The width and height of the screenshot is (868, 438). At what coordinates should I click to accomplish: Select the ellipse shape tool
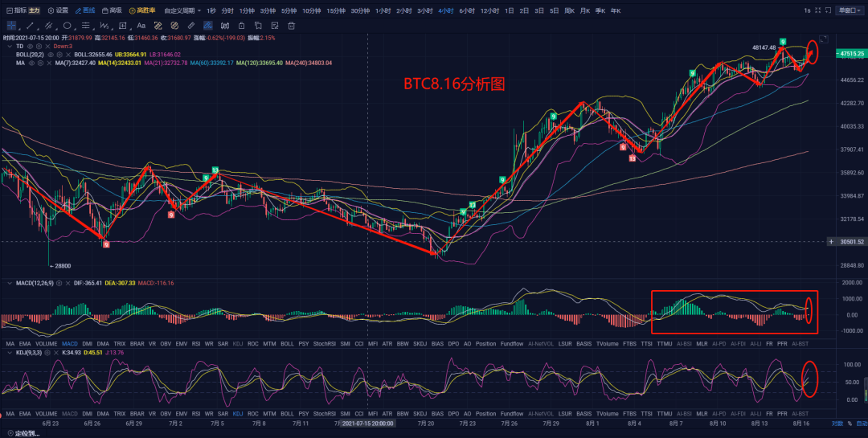67,26
